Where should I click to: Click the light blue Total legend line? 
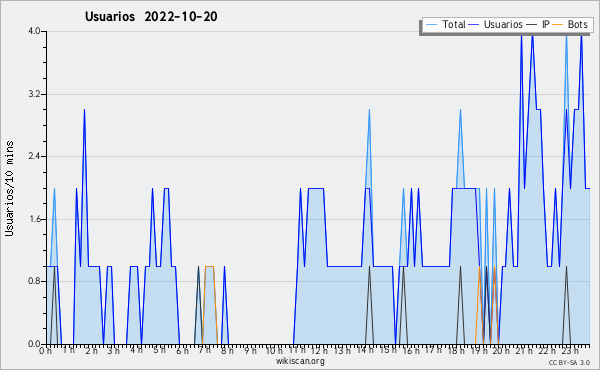[x=431, y=25]
